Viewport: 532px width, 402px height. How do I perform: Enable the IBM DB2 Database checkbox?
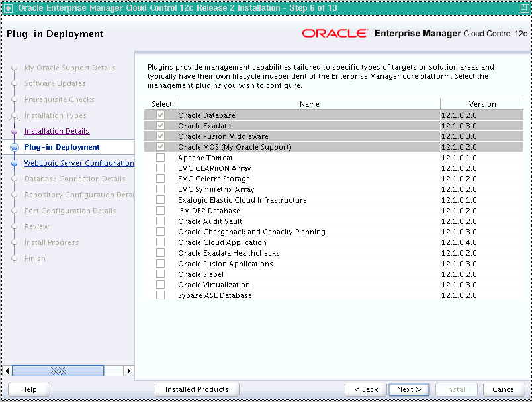coord(161,211)
